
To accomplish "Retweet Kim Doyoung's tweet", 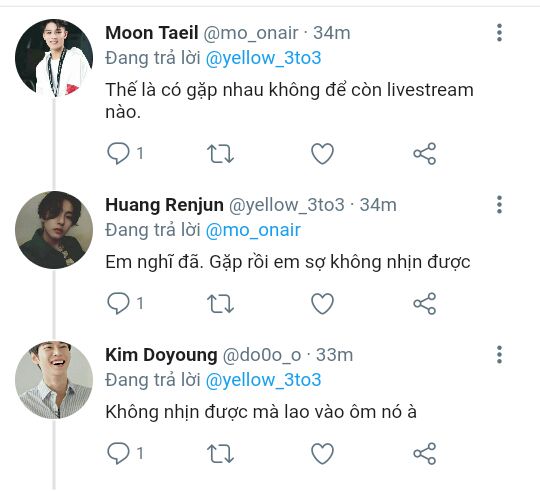I will tap(220, 454).
